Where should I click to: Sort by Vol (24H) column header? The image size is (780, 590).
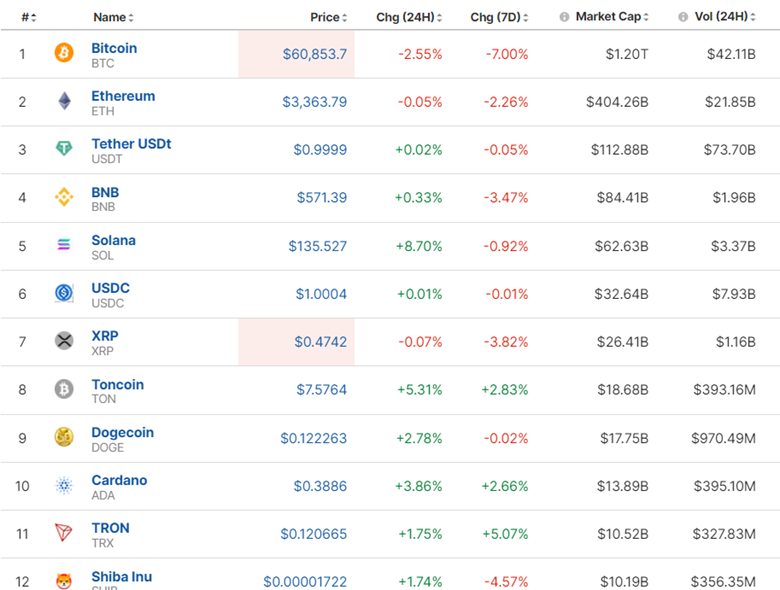725,17
